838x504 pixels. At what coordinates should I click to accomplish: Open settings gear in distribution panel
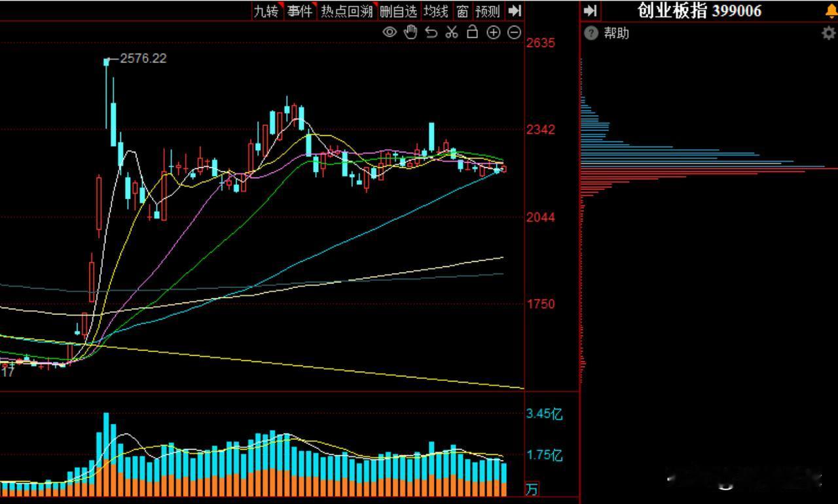point(829,34)
